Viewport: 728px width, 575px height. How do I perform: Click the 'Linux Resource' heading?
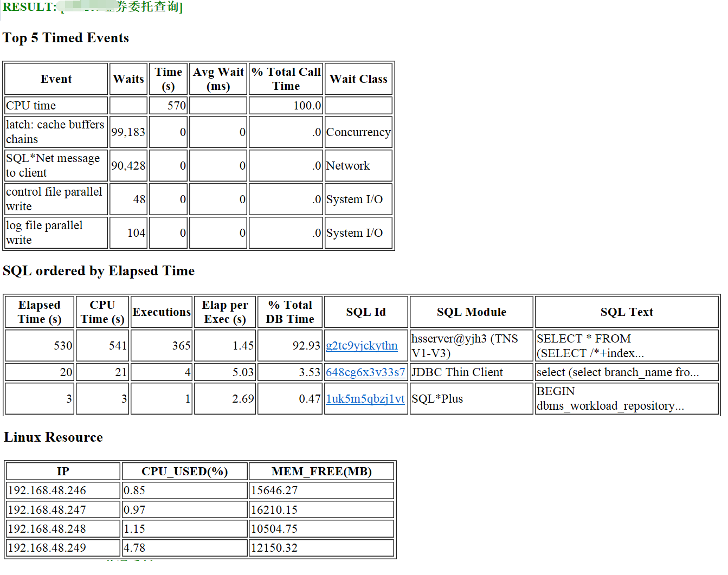point(53,437)
